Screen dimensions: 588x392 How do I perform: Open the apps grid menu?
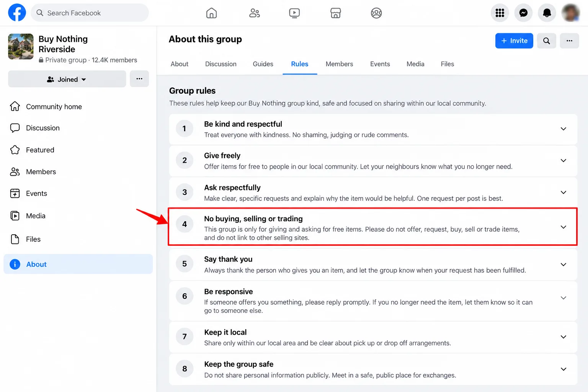coord(500,13)
